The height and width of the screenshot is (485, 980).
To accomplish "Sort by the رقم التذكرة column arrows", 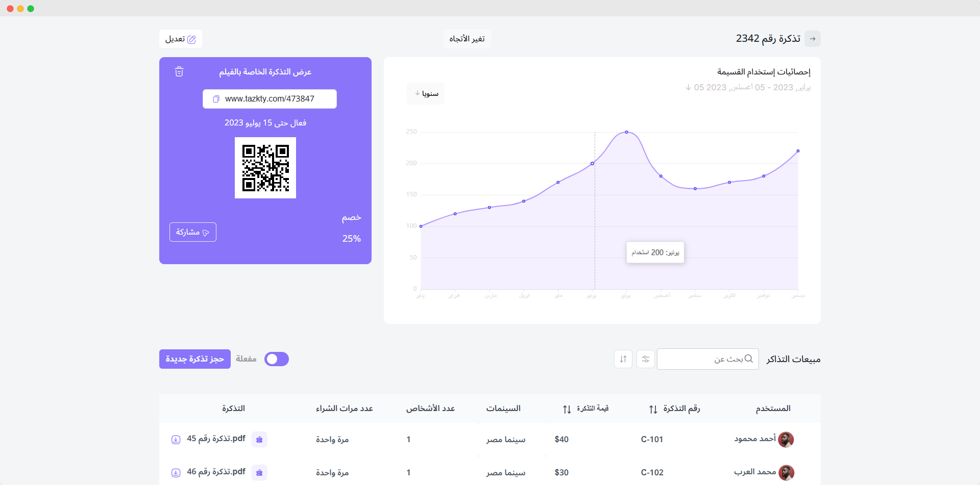I will (653, 409).
